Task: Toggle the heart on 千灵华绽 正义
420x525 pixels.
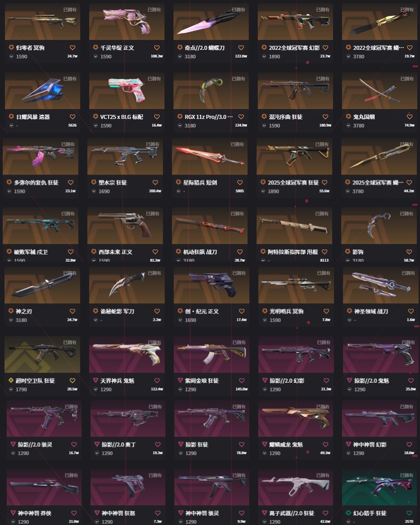Action: [x=157, y=48]
